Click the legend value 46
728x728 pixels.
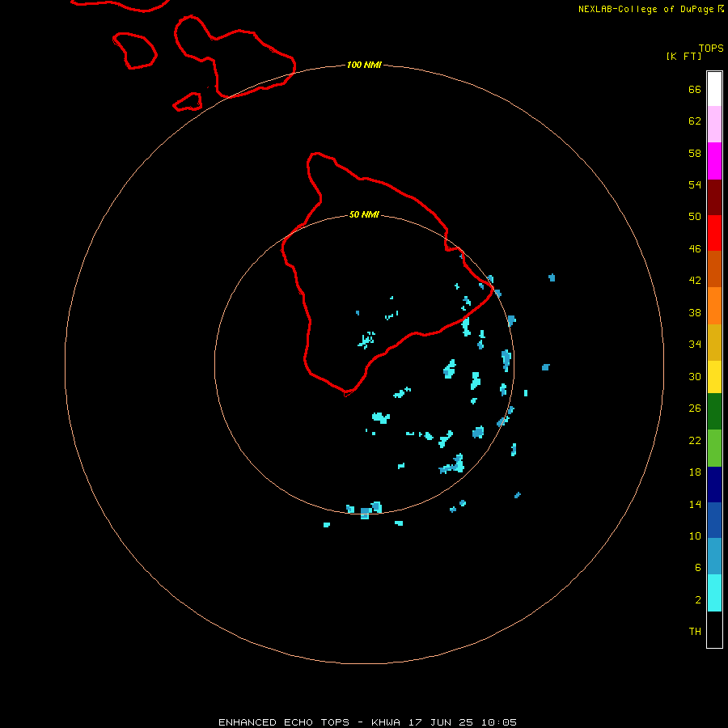pos(695,249)
